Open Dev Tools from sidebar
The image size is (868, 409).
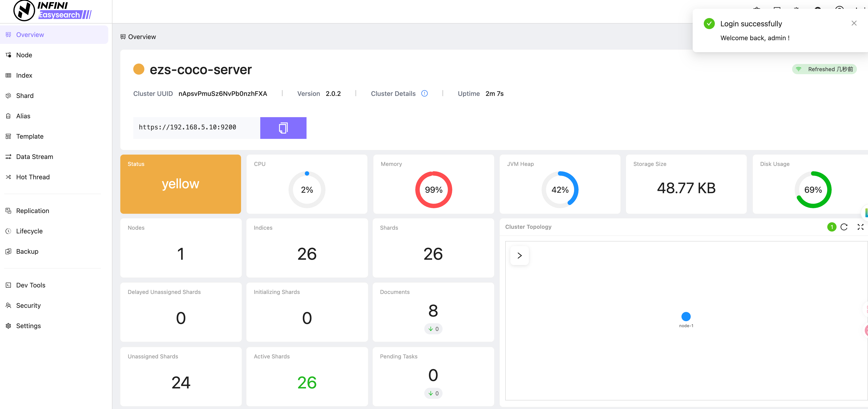click(x=30, y=285)
